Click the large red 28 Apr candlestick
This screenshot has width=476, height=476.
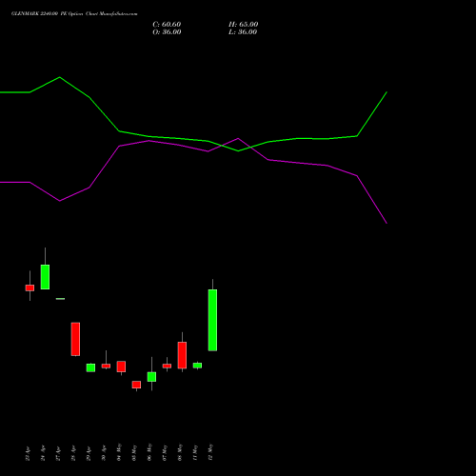[75, 339]
